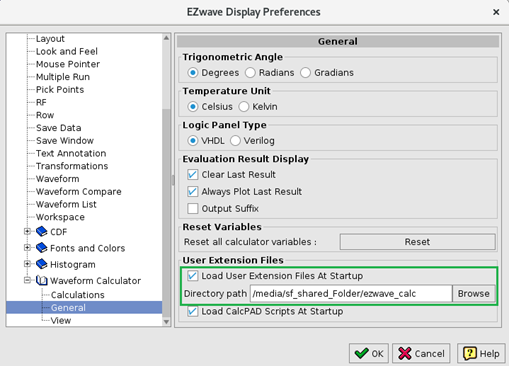Set logic panel type to Verilog
Screen dimensions: 509x367
[235, 141]
